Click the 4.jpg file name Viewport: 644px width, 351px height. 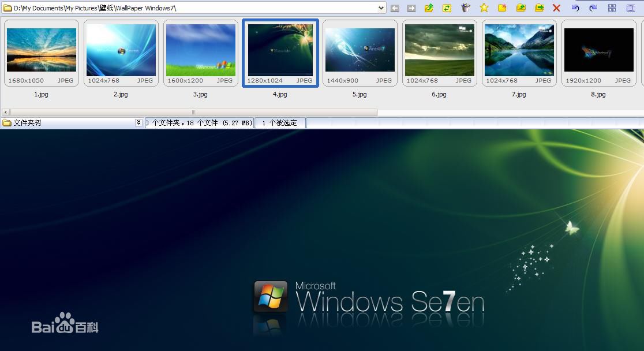[x=280, y=94]
